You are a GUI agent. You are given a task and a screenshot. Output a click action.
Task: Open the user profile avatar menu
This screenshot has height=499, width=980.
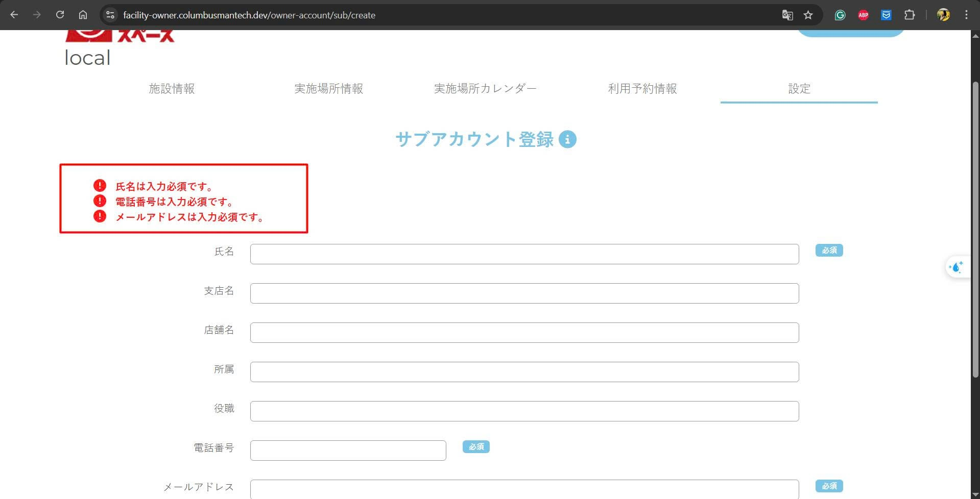point(943,15)
